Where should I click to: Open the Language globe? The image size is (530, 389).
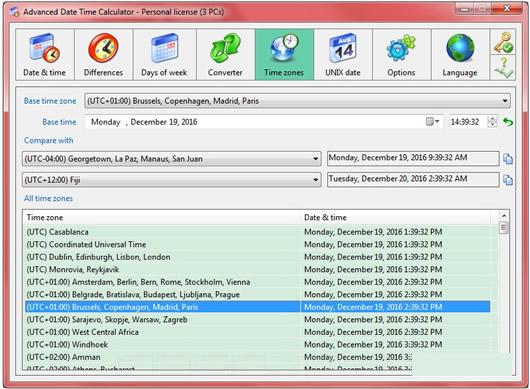pyautogui.click(x=460, y=55)
